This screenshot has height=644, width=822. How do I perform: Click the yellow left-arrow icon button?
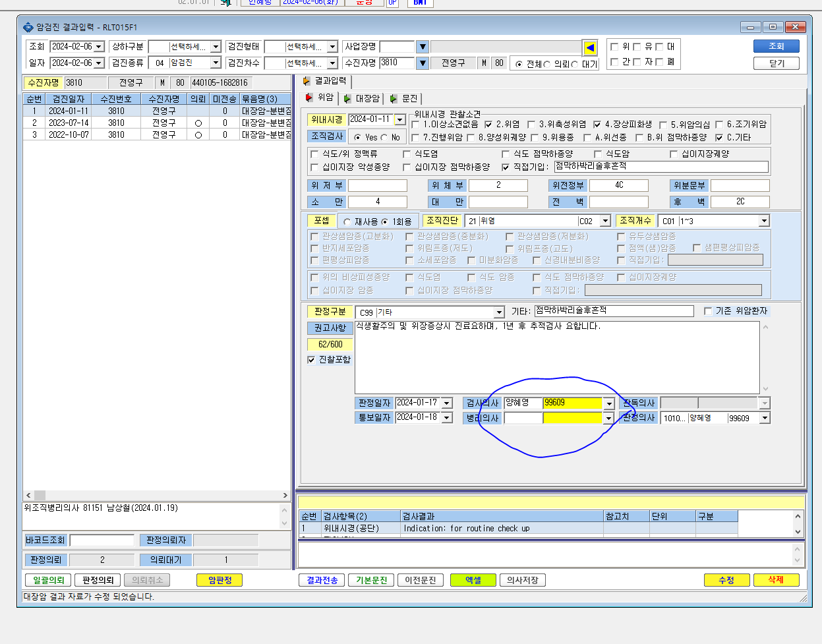click(590, 47)
